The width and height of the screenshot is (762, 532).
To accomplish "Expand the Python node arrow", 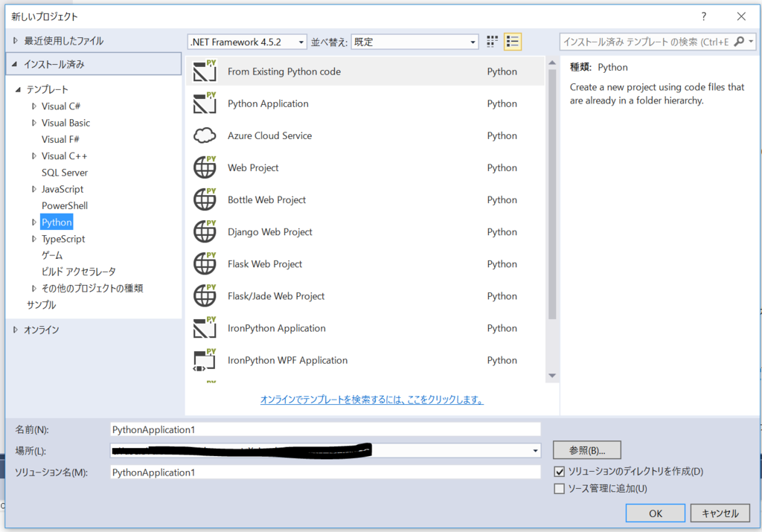I will [x=33, y=222].
